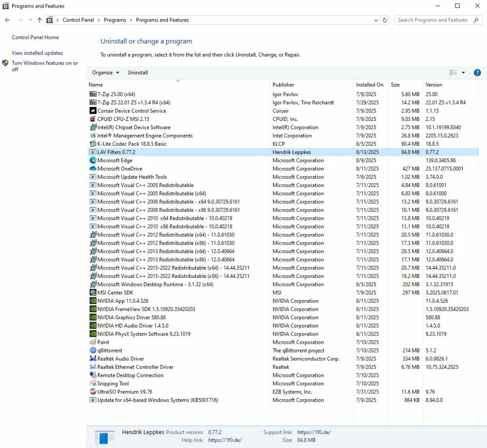Open the https://1f0.de/ support link
Screen dimensions: 487x448
314,432
